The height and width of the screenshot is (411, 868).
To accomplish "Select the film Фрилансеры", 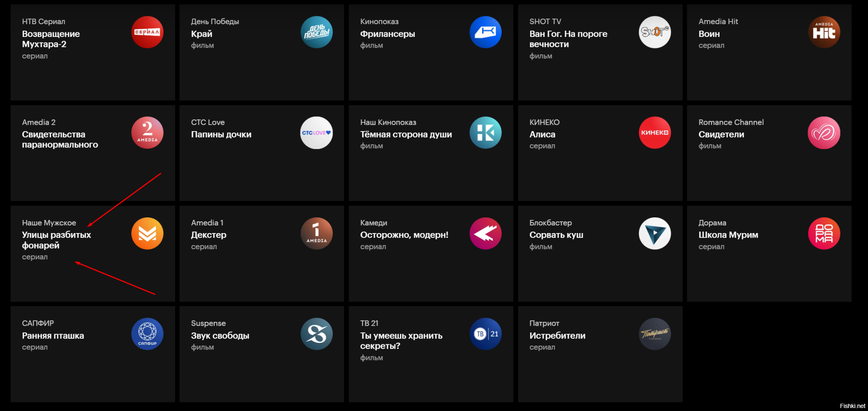I will (x=387, y=34).
